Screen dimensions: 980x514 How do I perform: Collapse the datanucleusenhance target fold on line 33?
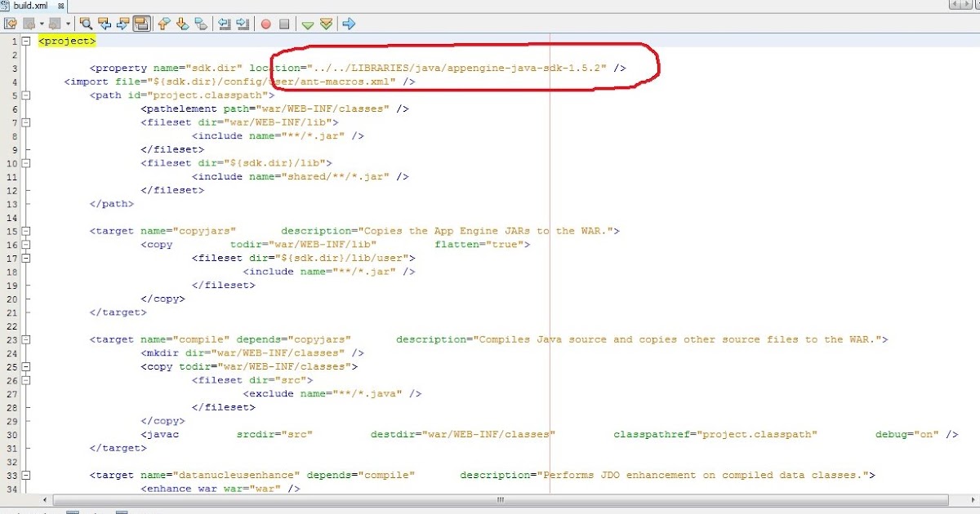(x=26, y=474)
